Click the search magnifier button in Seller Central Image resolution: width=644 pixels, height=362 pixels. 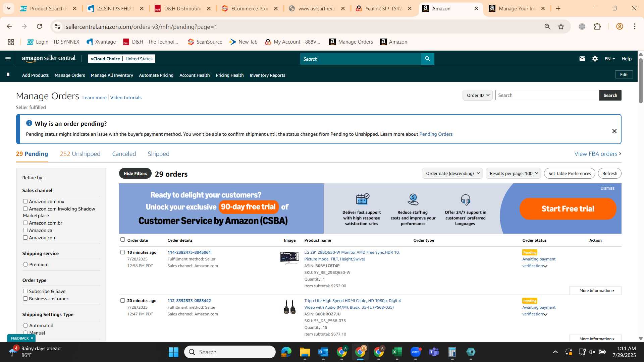(x=427, y=59)
